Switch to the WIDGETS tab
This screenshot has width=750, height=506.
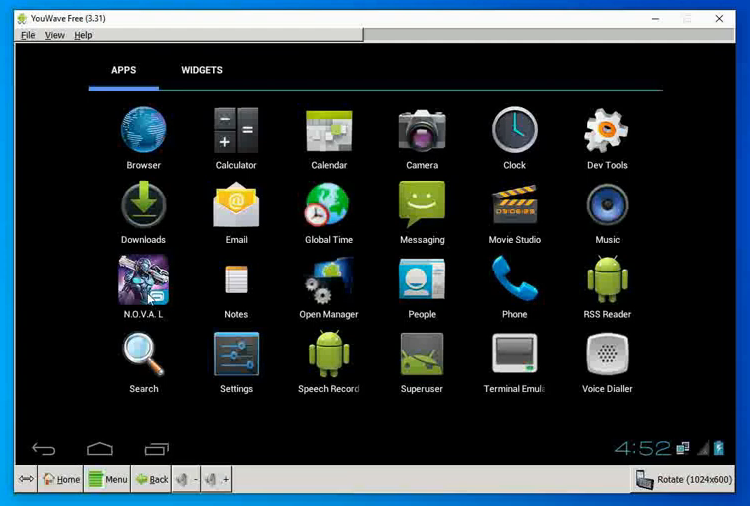pos(202,70)
